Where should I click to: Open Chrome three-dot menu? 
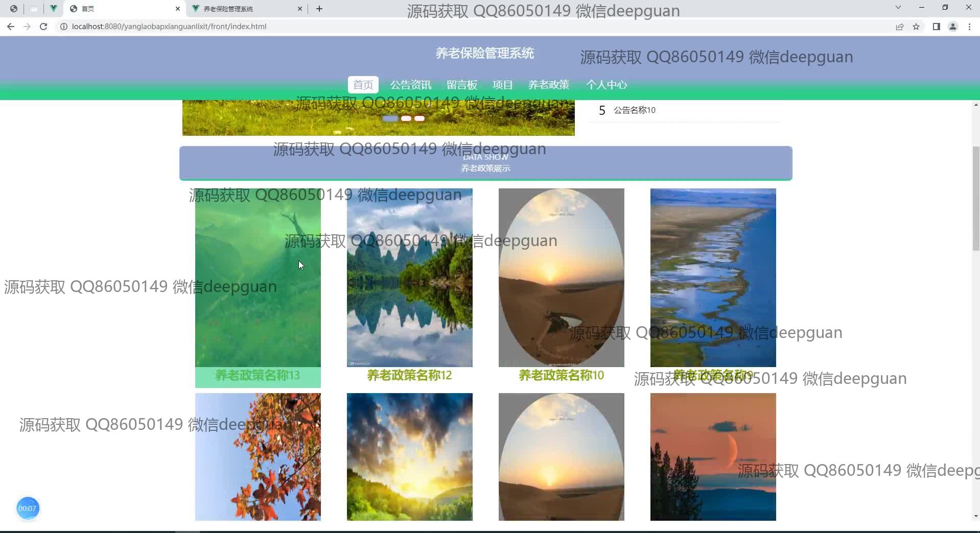point(969,27)
